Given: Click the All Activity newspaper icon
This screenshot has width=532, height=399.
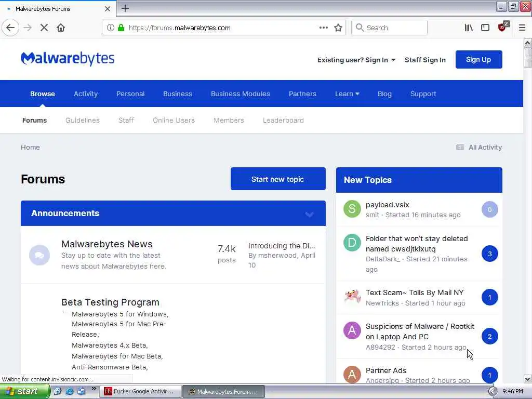Looking at the screenshot, I should (x=460, y=147).
